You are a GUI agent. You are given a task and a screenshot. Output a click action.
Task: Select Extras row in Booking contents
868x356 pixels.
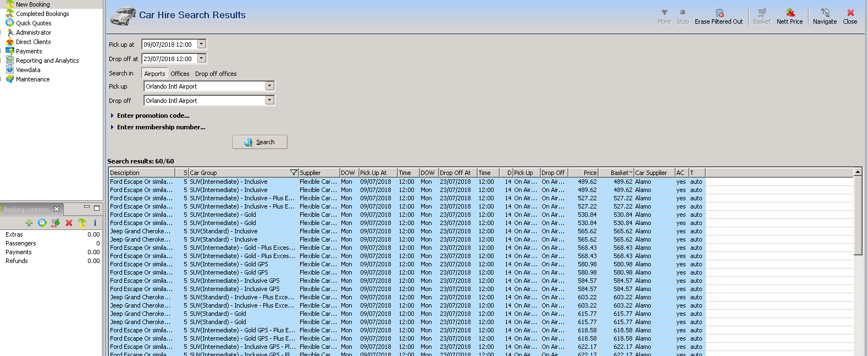pyautogui.click(x=52, y=234)
